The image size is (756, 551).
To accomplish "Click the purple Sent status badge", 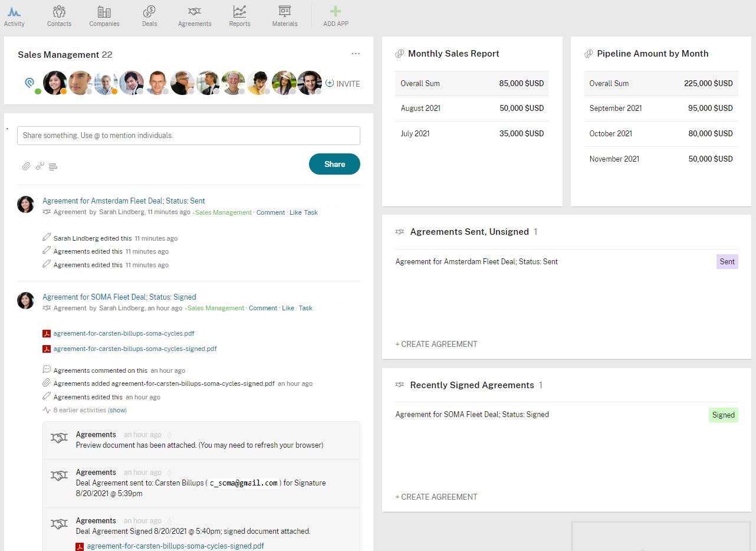I will click(x=727, y=261).
